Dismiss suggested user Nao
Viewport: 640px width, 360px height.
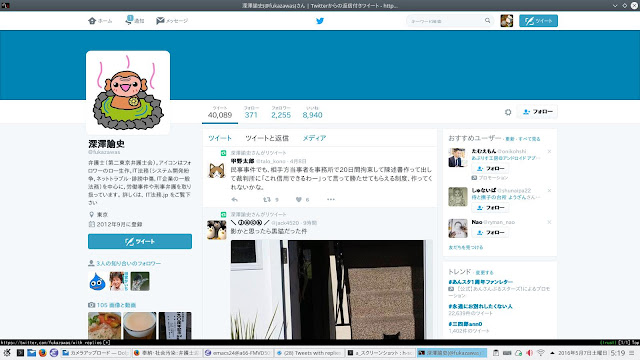(549, 222)
